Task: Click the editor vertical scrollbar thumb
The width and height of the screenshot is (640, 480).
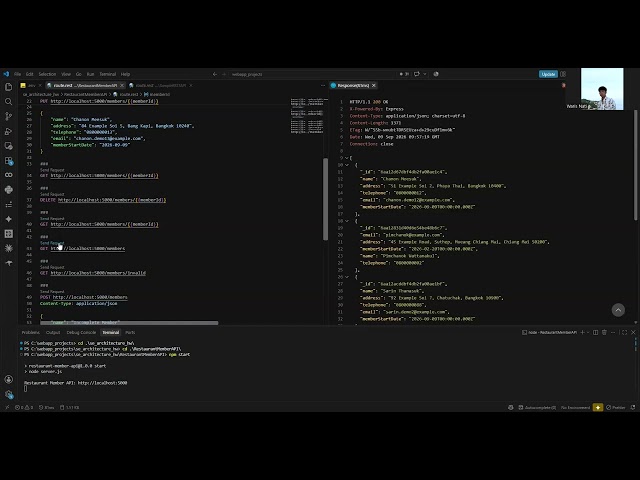Action: 325,199
